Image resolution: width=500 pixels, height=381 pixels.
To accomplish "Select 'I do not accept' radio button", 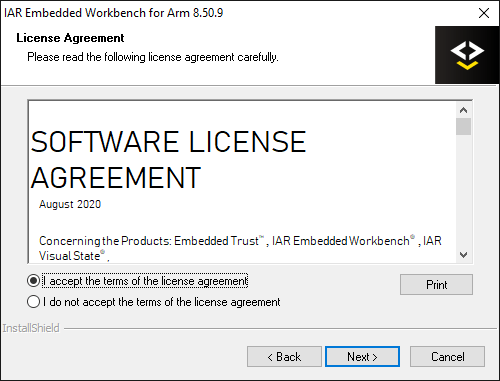I will 33,302.
